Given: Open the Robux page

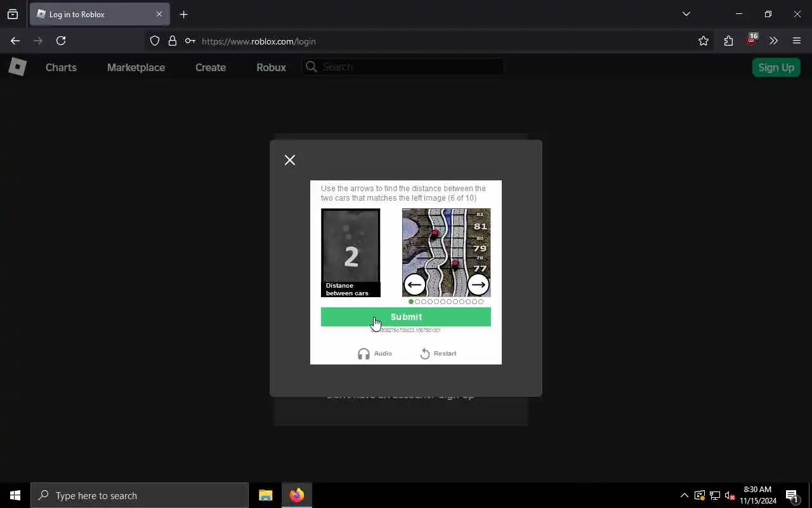Looking at the screenshot, I should [271, 67].
